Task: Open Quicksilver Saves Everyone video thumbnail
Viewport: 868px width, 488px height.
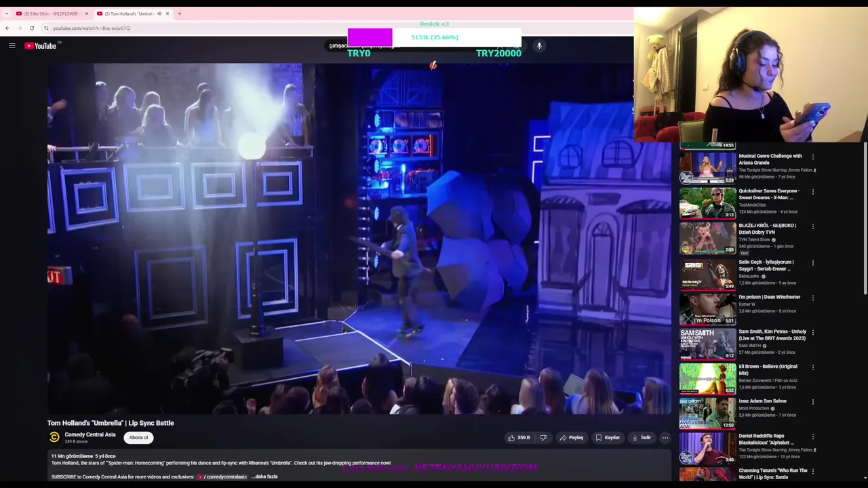Action: coord(707,203)
